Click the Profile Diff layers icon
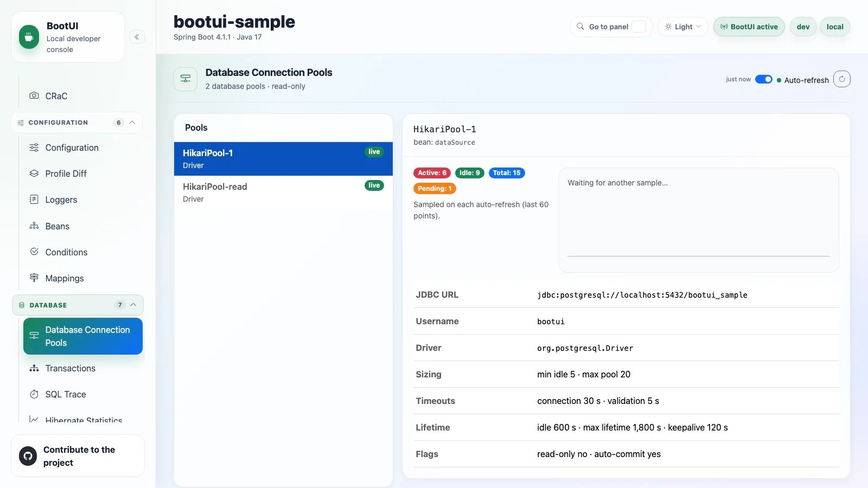 point(34,174)
